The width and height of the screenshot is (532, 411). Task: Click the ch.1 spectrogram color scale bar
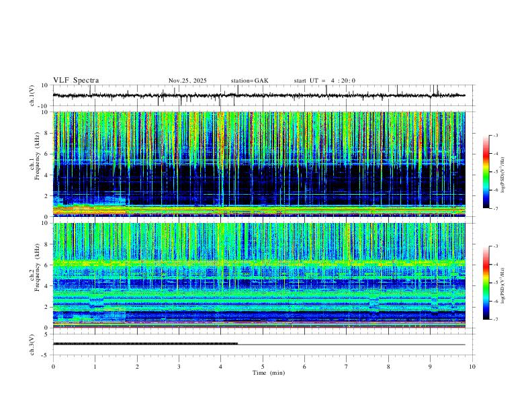[x=486, y=172]
